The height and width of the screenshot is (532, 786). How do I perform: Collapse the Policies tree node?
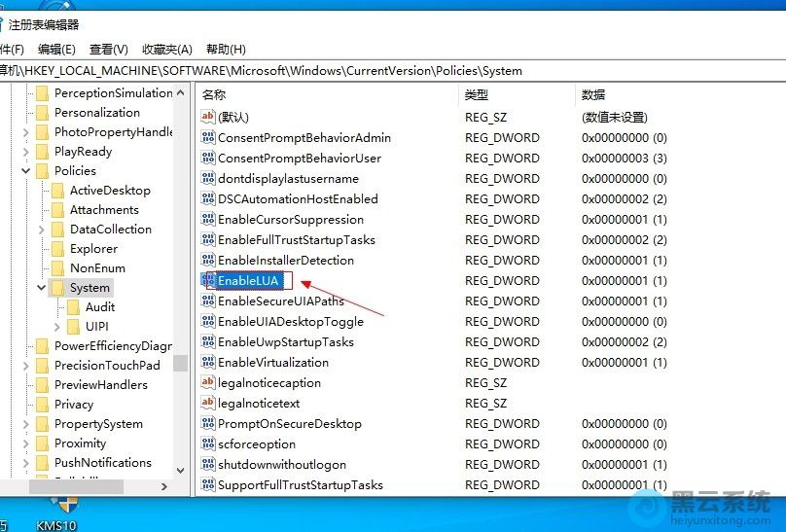click(26, 171)
